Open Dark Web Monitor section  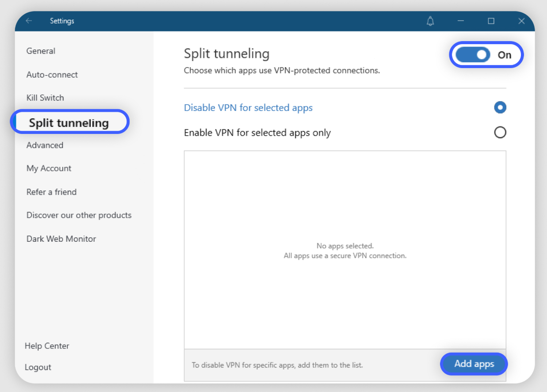point(61,239)
